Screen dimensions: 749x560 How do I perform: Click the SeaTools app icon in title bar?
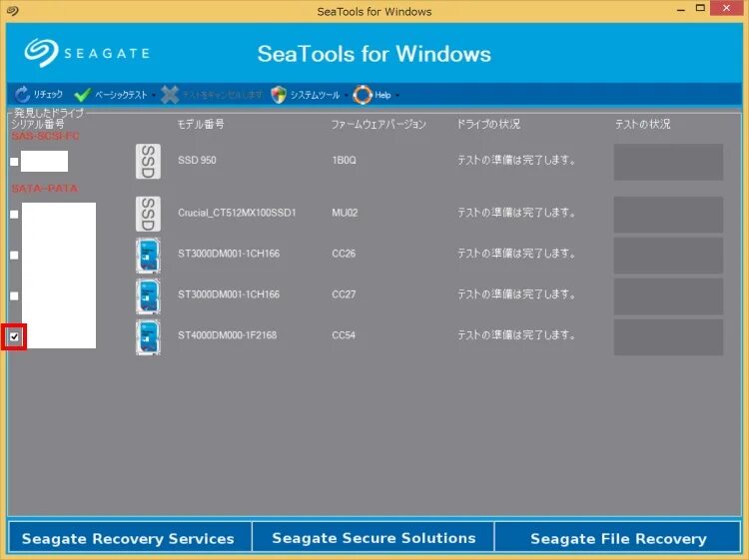click(x=13, y=11)
